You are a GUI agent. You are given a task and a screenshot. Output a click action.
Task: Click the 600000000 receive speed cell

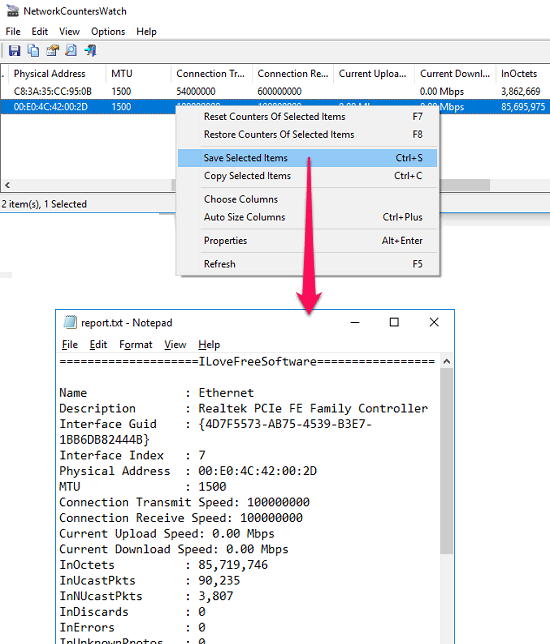[279, 91]
